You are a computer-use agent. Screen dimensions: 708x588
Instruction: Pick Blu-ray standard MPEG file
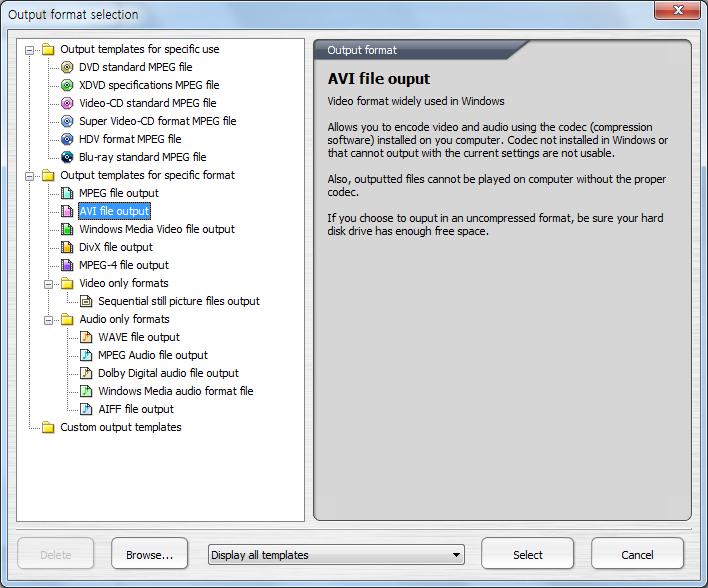coord(143,157)
